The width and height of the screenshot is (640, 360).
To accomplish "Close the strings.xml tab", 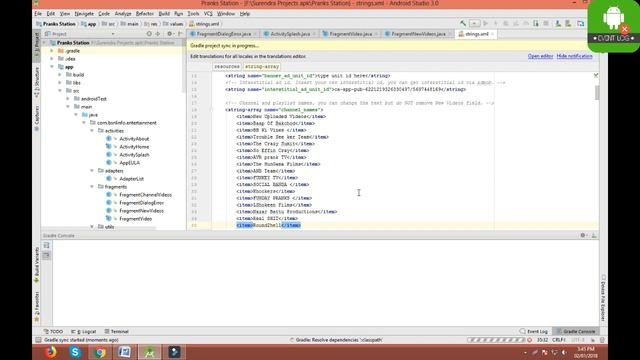I will click(x=493, y=34).
